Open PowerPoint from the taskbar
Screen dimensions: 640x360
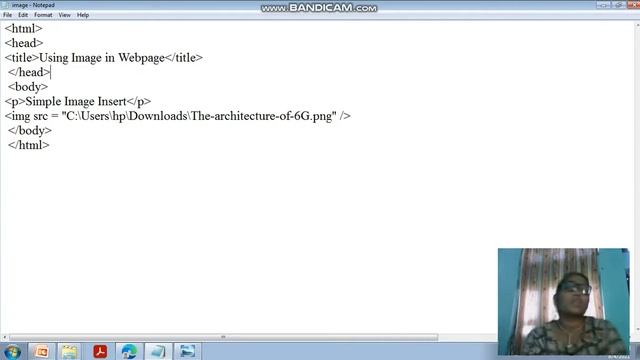42,351
